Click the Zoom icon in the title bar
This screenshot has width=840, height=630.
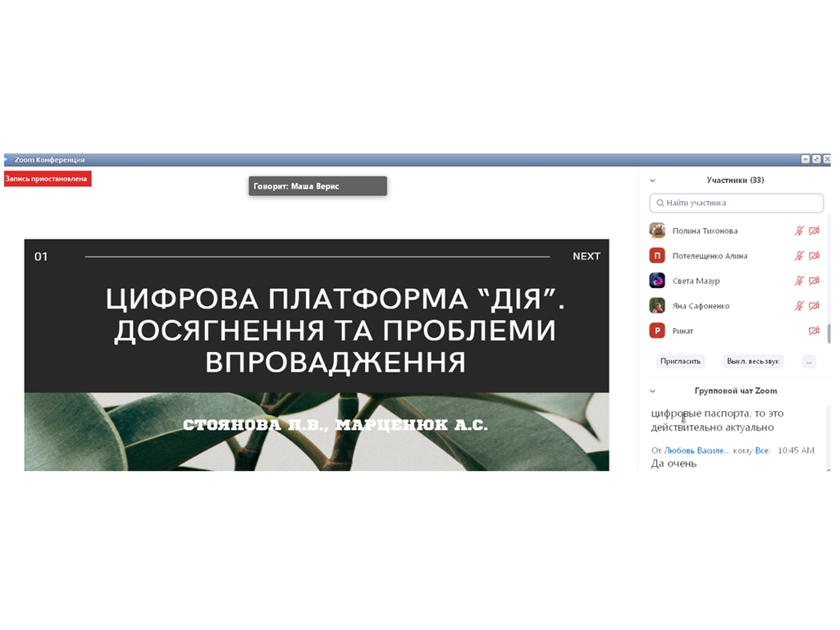pyautogui.click(x=6, y=160)
